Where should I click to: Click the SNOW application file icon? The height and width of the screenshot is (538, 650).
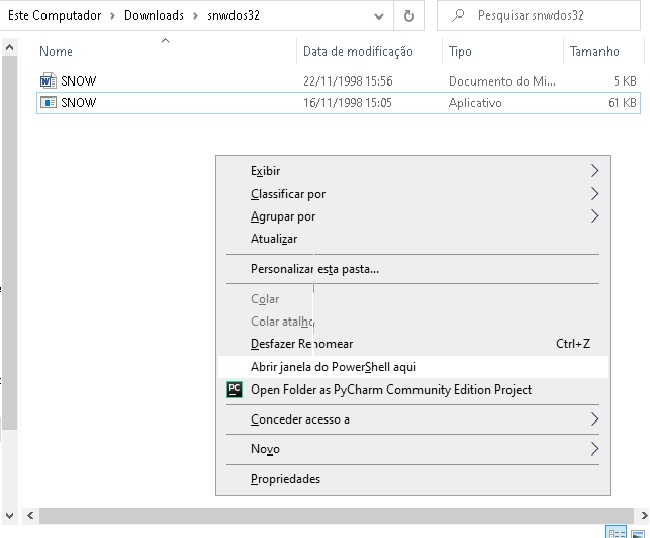[x=48, y=103]
